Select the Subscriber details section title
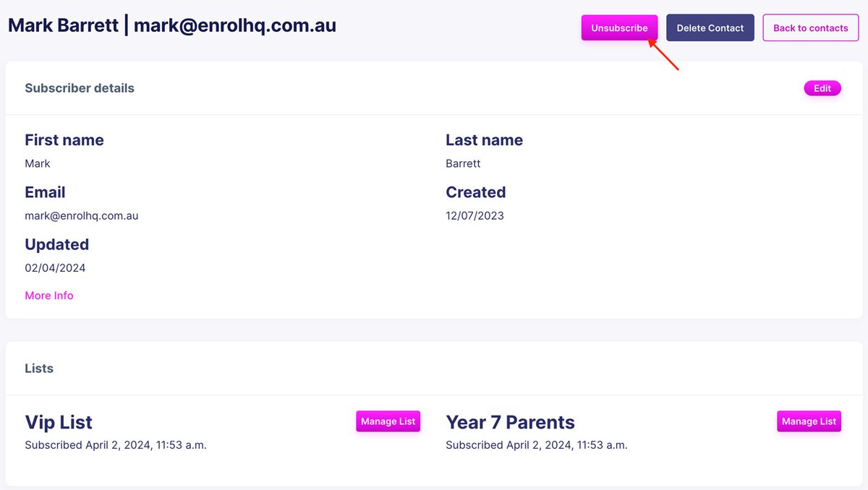868x490 pixels. coord(80,88)
